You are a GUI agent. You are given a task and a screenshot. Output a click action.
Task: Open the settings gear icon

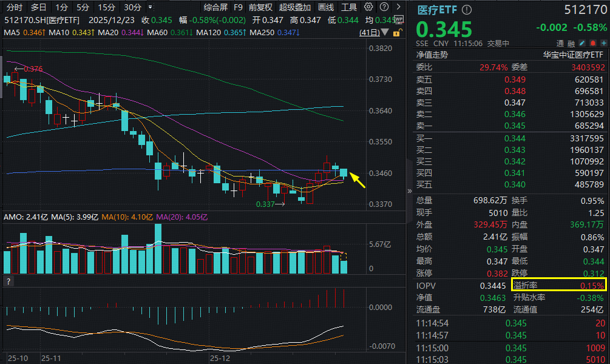click(369, 7)
